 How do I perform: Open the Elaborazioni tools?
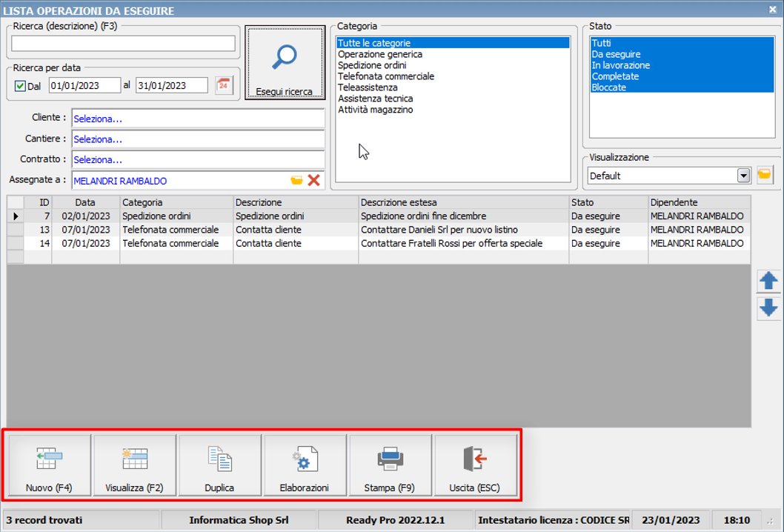coord(305,465)
